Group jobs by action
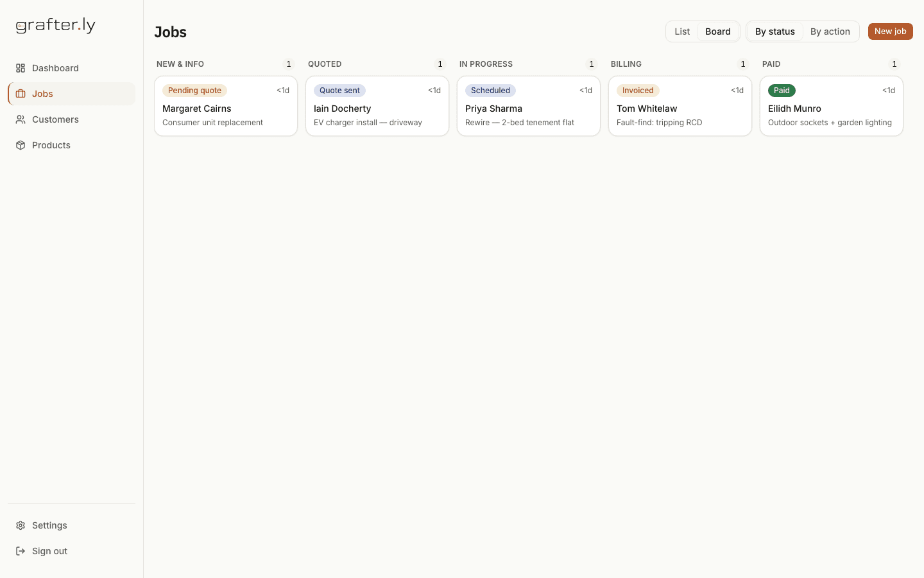Viewport: 924px width, 578px height. 830,31
